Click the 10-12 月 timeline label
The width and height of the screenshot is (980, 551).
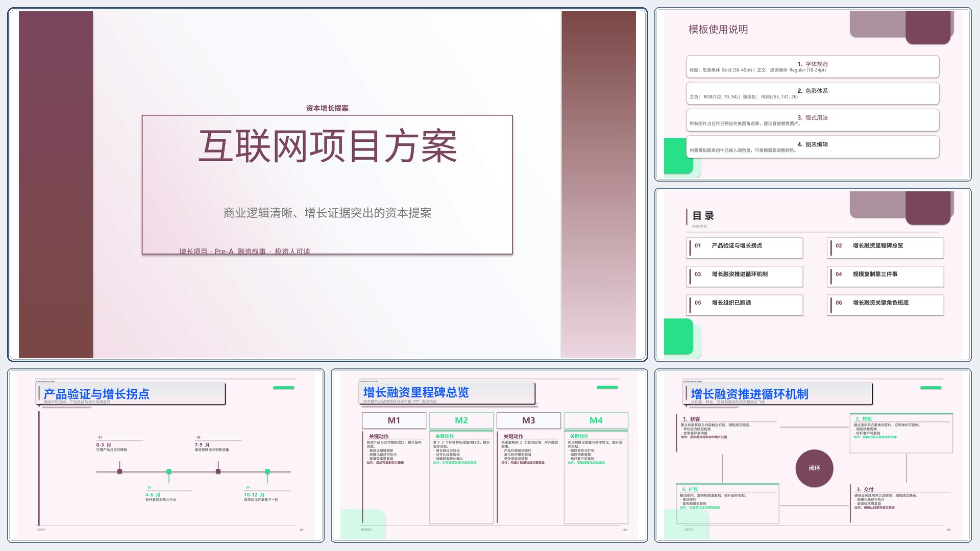254,495
